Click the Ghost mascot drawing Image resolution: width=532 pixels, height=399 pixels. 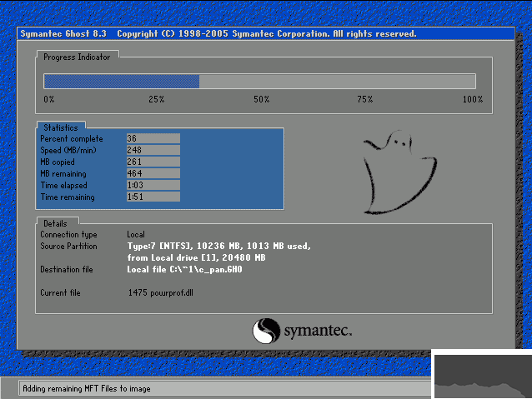400,172
